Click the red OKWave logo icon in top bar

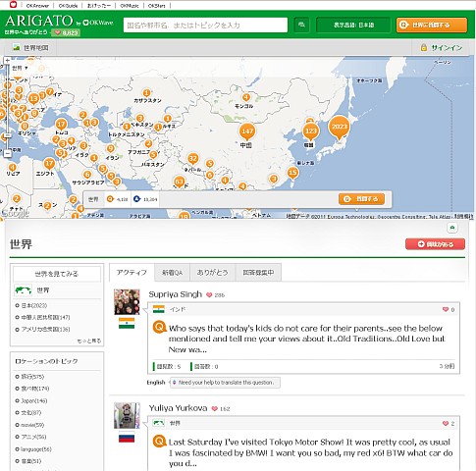(13, 5)
